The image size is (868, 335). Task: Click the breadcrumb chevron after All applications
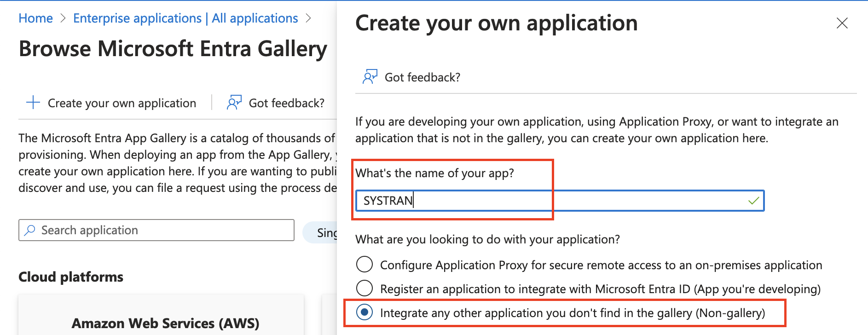pyautogui.click(x=308, y=18)
